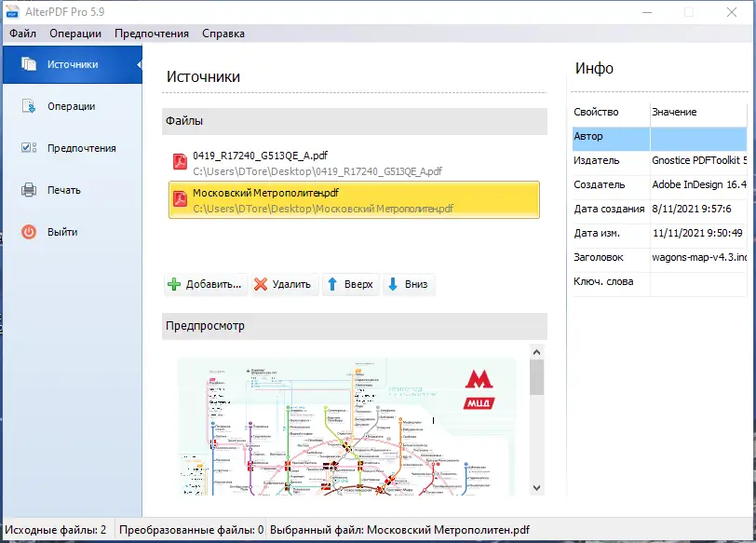Click the printer icon for Печать
The height and width of the screenshot is (543, 756).
[29, 190]
